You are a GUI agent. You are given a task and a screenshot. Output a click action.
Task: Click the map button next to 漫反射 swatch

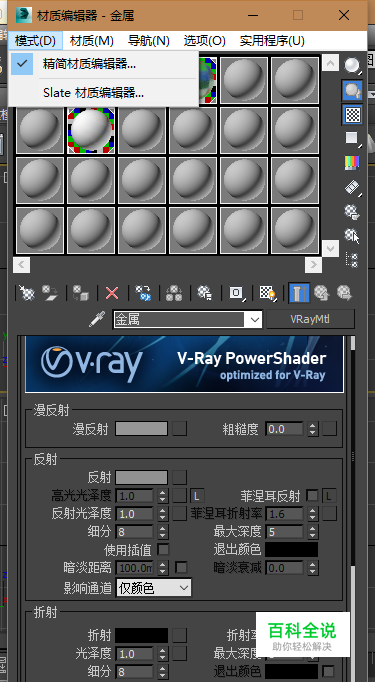pyautogui.click(x=179, y=428)
